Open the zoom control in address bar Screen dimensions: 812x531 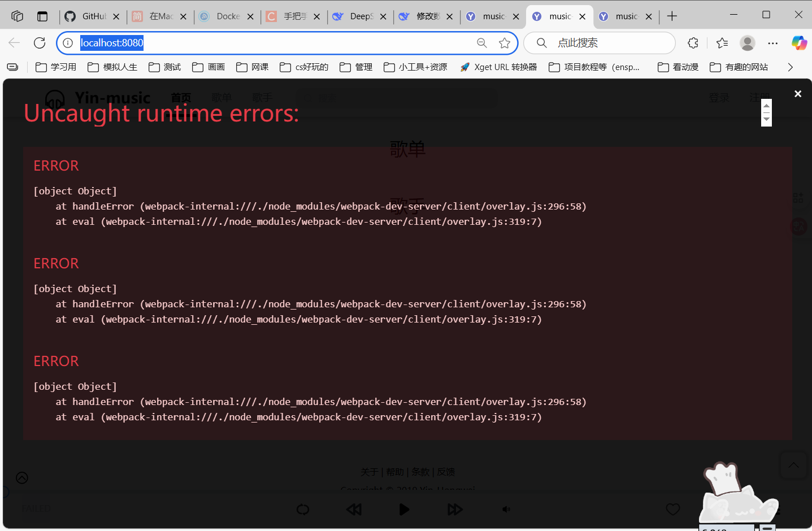(x=482, y=43)
